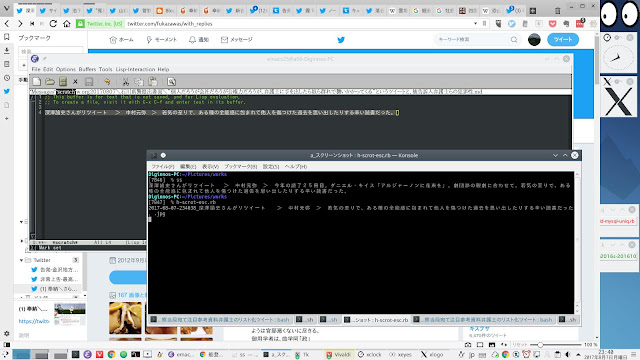Open Twitter Messages (メッセージ)
Image resolution: width=640 pixels, height=360 pixels.
click(237, 40)
